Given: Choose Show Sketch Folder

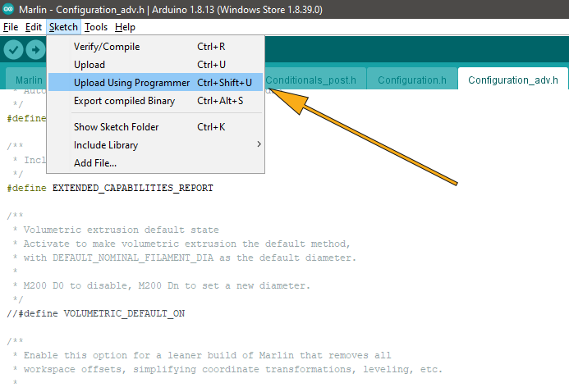Looking at the screenshot, I should click(x=117, y=127).
